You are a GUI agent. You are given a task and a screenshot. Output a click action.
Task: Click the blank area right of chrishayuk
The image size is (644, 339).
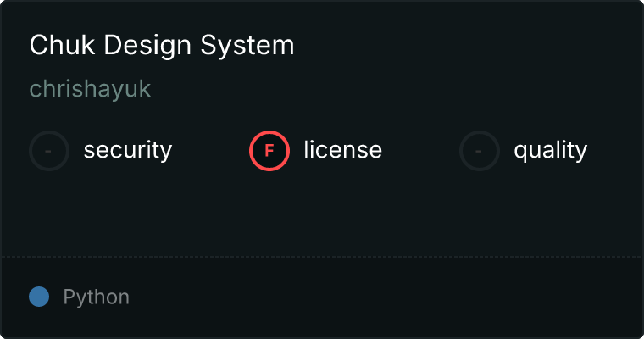pyautogui.click(x=381, y=89)
